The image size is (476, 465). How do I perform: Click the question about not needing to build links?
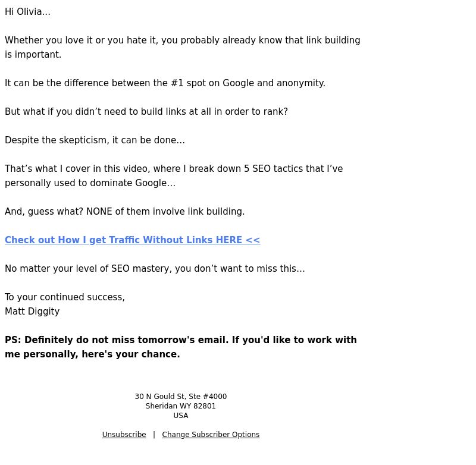click(146, 112)
